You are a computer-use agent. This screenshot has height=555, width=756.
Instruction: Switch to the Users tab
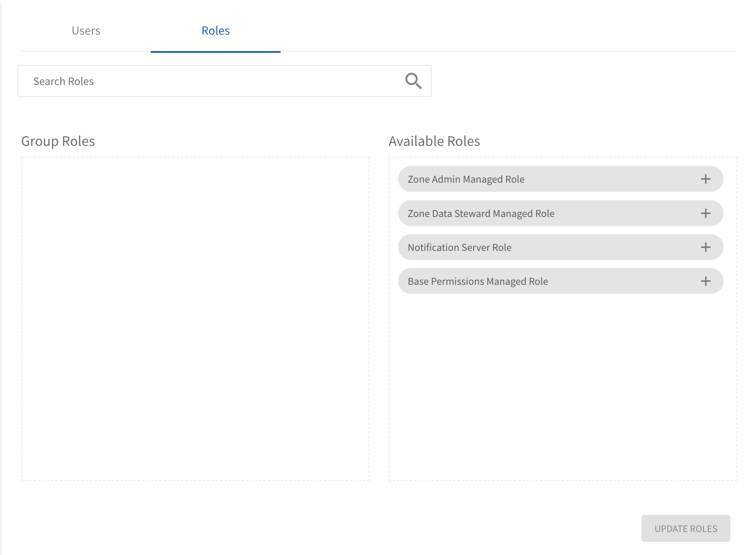click(x=86, y=31)
